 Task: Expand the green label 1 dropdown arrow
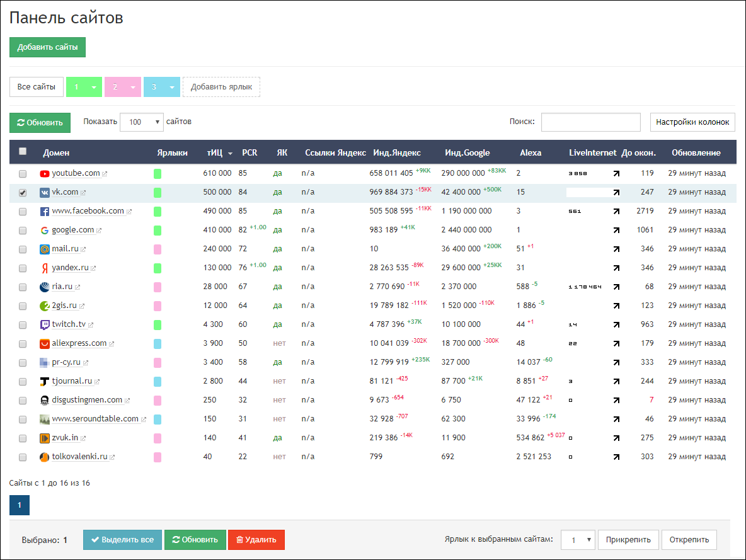tap(94, 87)
